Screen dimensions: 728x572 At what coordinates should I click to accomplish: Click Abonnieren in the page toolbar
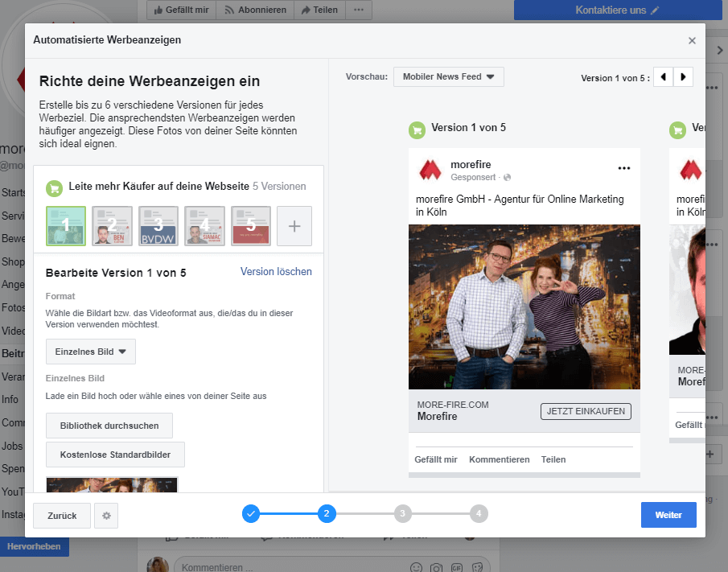tap(255, 10)
